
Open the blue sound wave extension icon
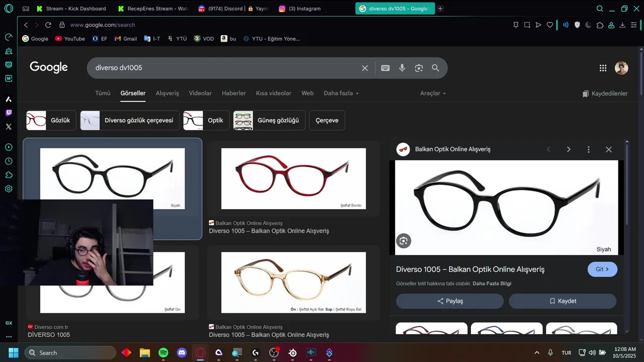point(566,25)
